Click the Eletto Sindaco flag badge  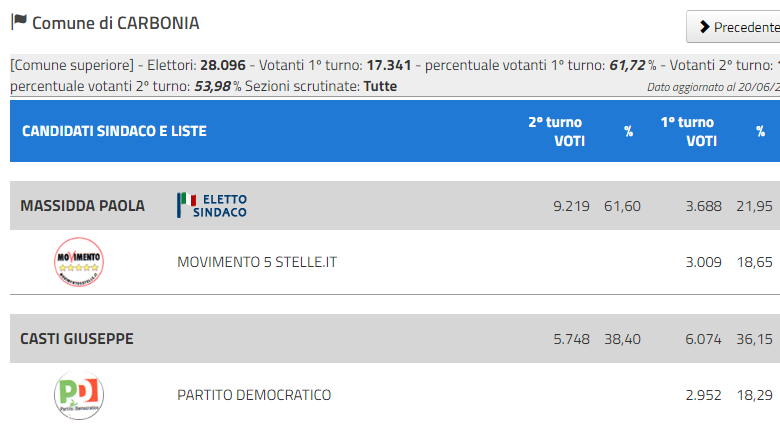click(212, 206)
